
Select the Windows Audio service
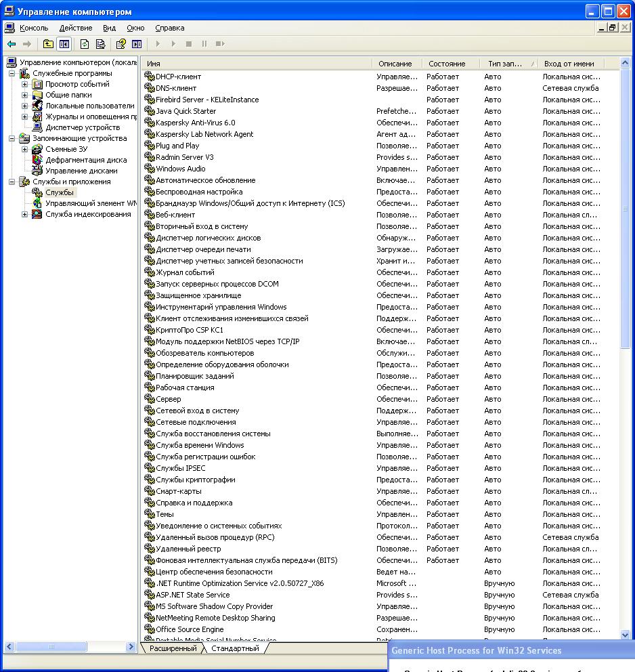point(180,169)
